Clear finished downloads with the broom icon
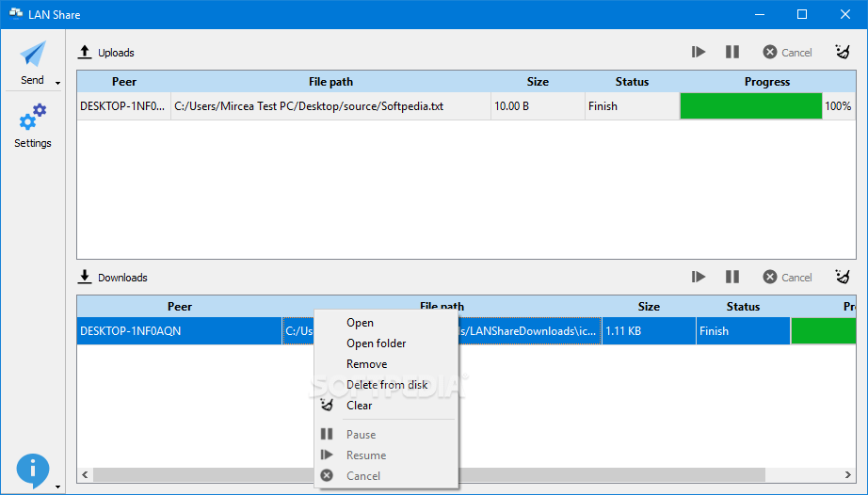 pos(843,277)
